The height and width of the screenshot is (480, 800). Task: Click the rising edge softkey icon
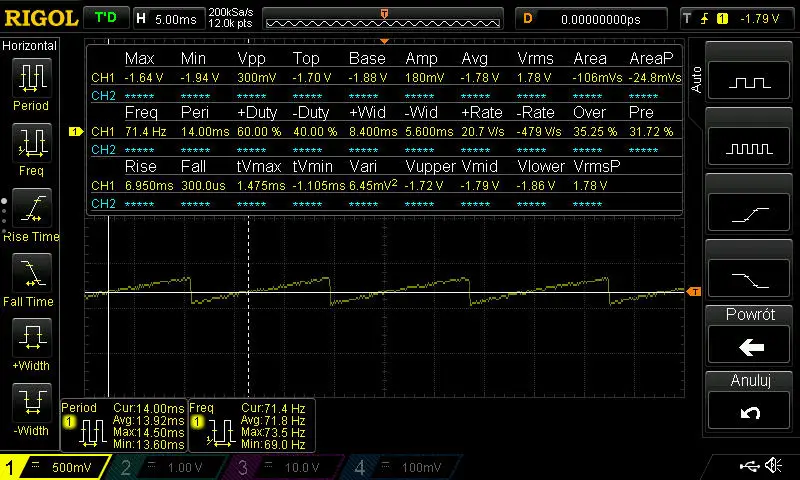750,213
